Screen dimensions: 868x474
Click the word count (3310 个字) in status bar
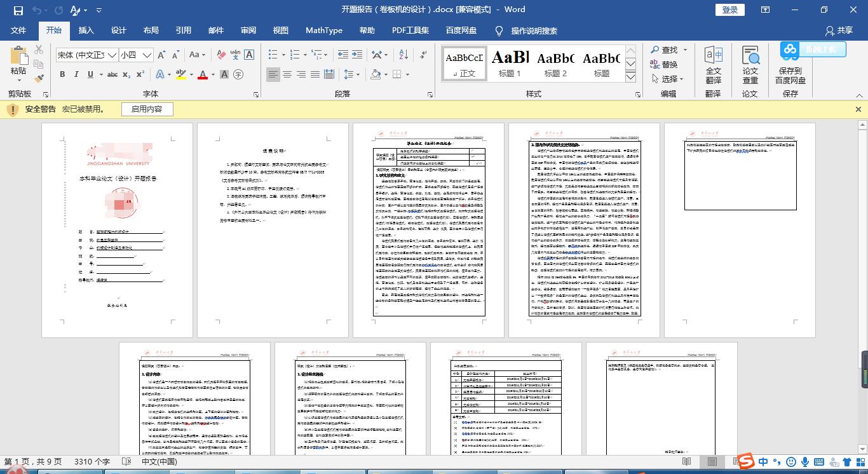[92, 462]
